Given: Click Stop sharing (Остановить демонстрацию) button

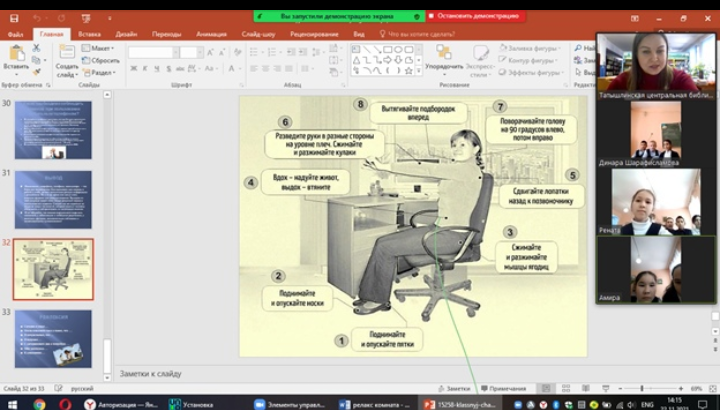Looking at the screenshot, I should (x=475, y=16).
